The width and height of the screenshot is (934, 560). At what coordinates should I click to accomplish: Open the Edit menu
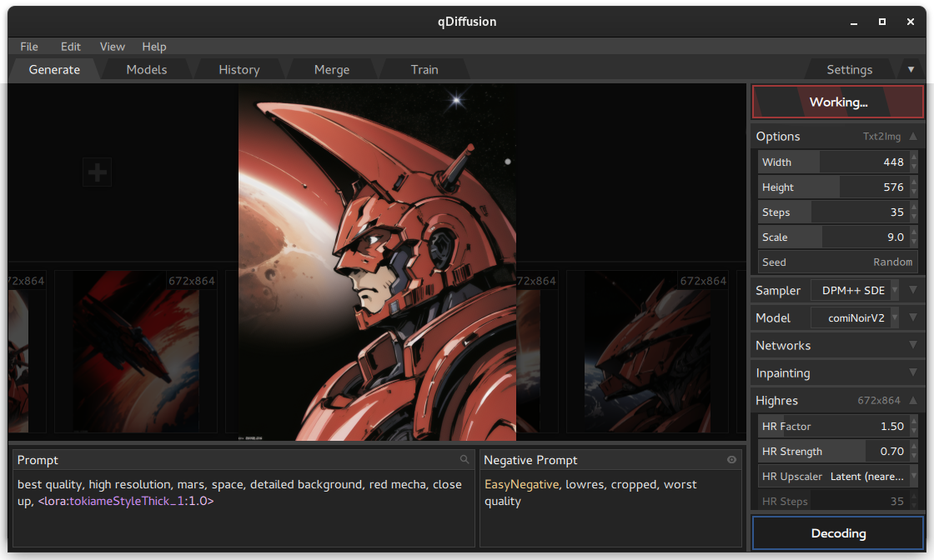(x=70, y=47)
